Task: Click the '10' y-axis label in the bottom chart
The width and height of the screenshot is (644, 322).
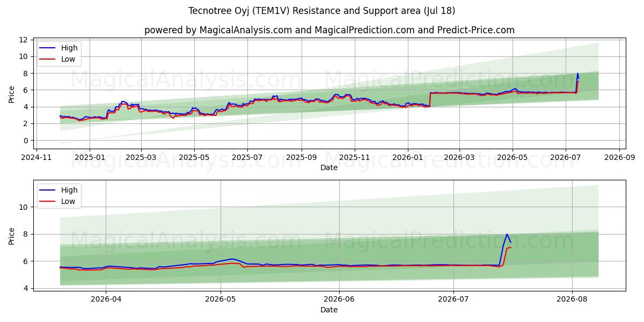Action: (24, 207)
